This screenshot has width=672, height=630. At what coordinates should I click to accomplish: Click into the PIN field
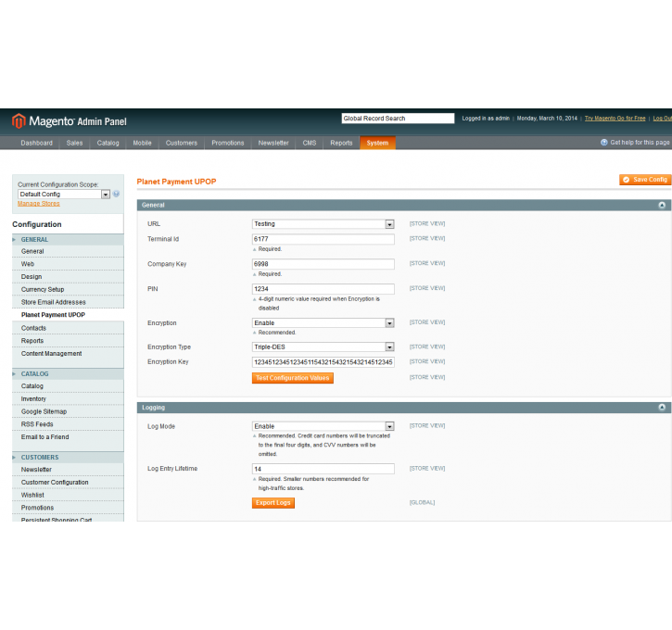pos(323,289)
